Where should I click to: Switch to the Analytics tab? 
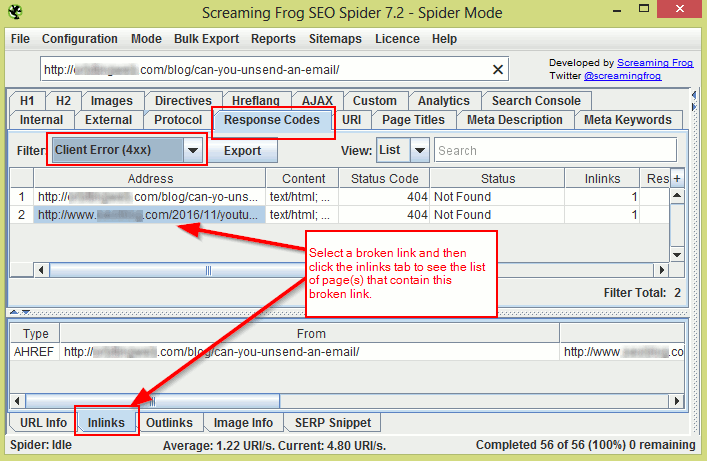coord(444,101)
